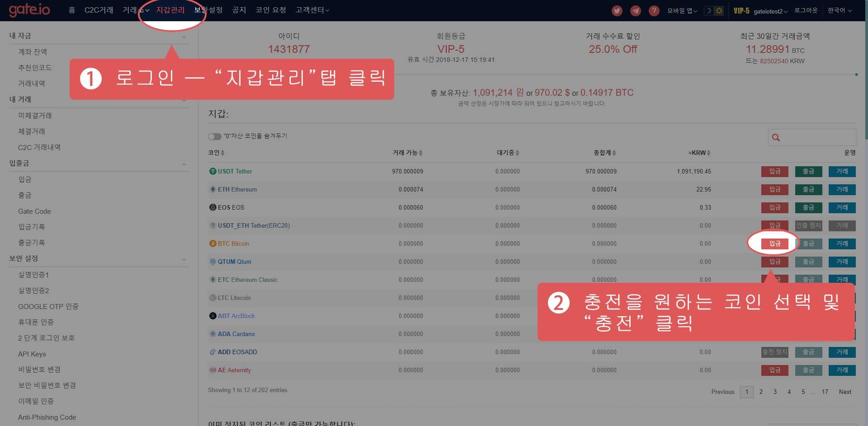This screenshot has width=868, height=426.
Task: Click the question mark help icon
Action: coord(654,11)
